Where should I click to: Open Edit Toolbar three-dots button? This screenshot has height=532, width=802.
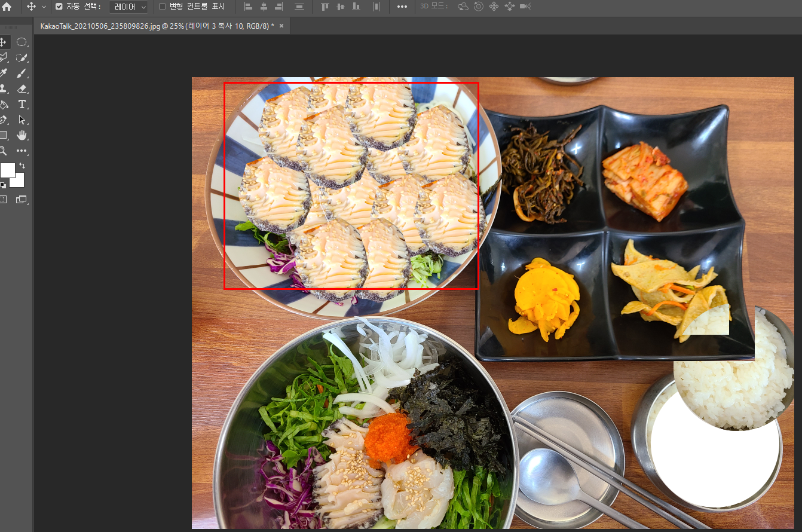22,151
